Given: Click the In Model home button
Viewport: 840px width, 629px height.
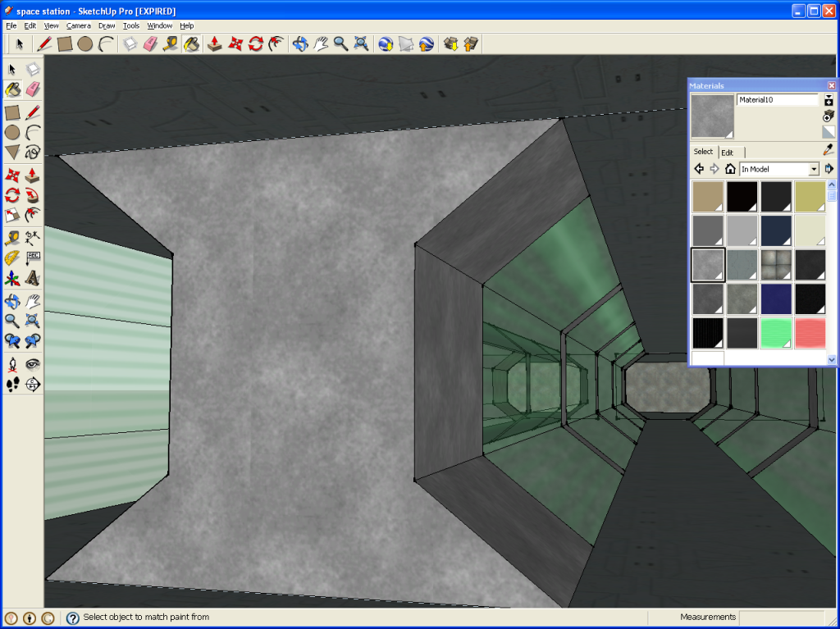Looking at the screenshot, I should [730, 169].
